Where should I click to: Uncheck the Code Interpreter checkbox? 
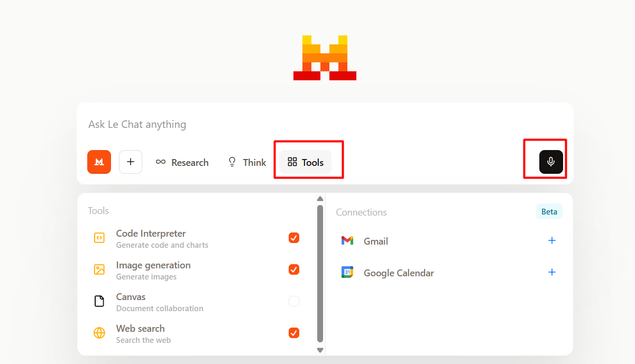click(294, 238)
